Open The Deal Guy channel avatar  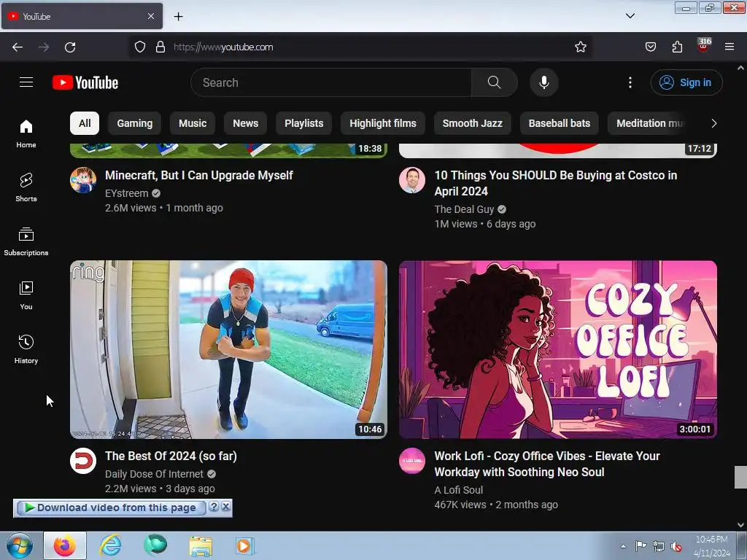pyautogui.click(x=412, y=180)
